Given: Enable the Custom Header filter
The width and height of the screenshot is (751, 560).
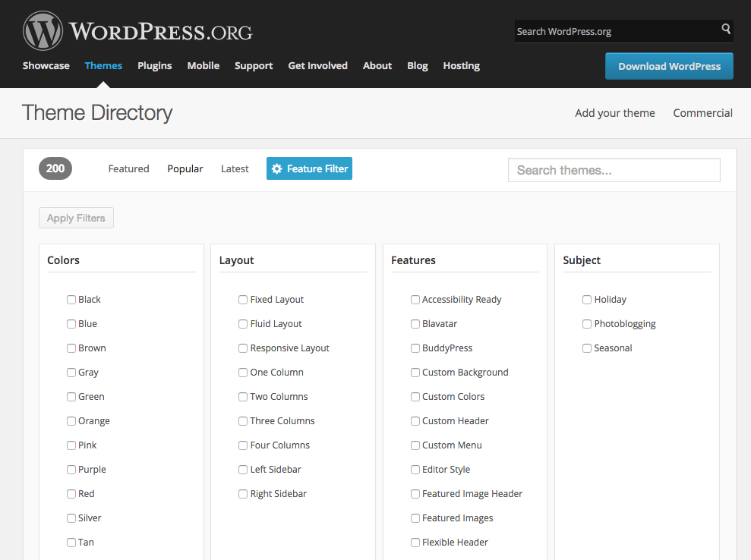Looking at the screenshot, I should pos(415,421).
